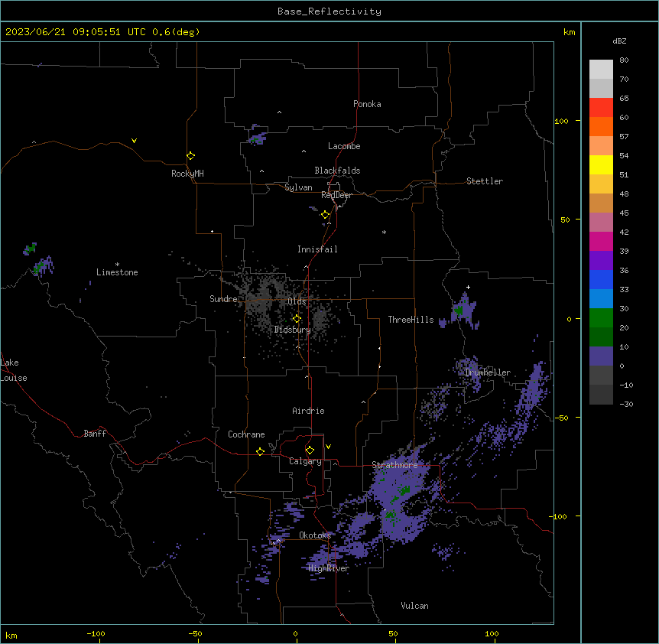
Task: Select the Cochrane label
Action: pyautogui.click(x=246, y=434)
